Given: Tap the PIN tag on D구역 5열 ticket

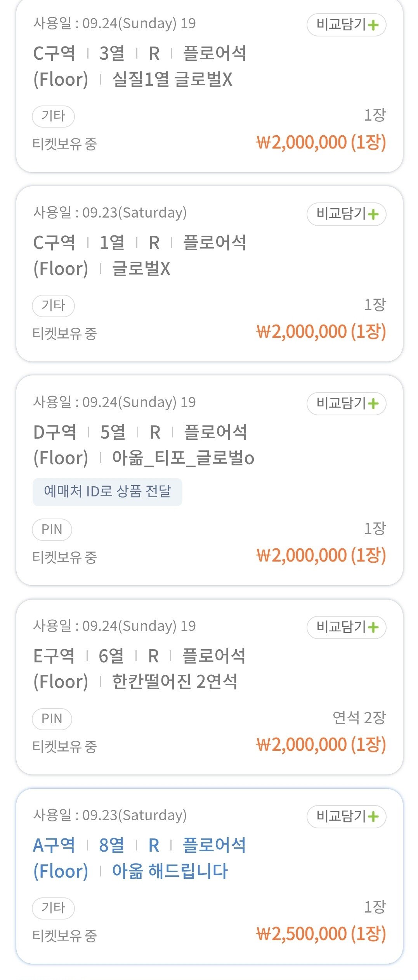Looking at the screenshot, I should (x=52, y=529).
